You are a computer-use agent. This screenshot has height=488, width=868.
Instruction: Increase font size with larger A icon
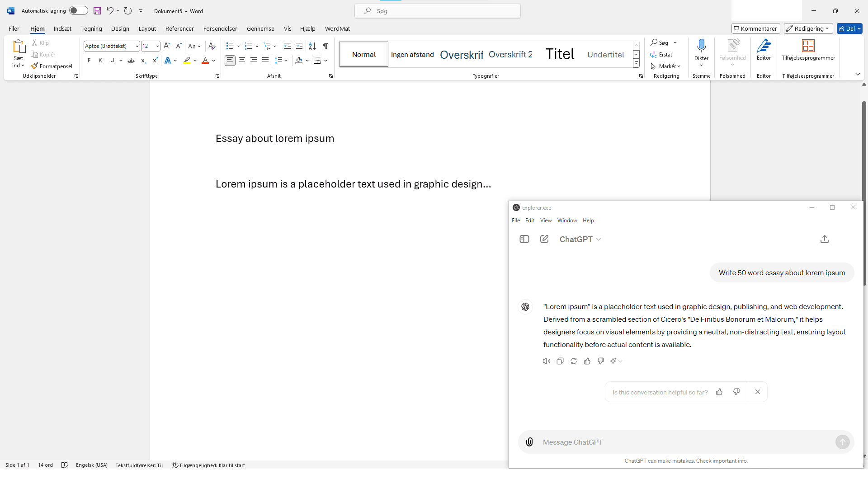[x=167, y=46]
